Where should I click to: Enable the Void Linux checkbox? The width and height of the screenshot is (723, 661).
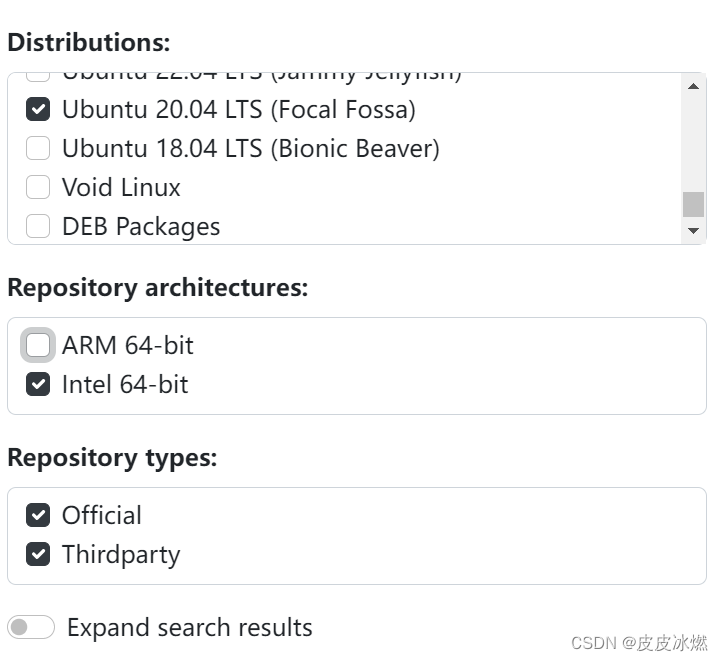pos(38,187)
